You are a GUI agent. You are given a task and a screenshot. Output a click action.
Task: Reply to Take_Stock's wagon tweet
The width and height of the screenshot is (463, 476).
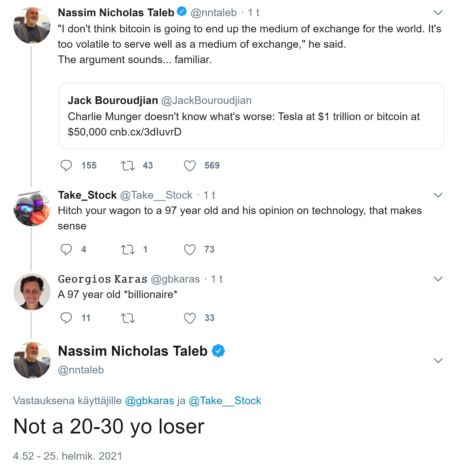pos(66,249)
